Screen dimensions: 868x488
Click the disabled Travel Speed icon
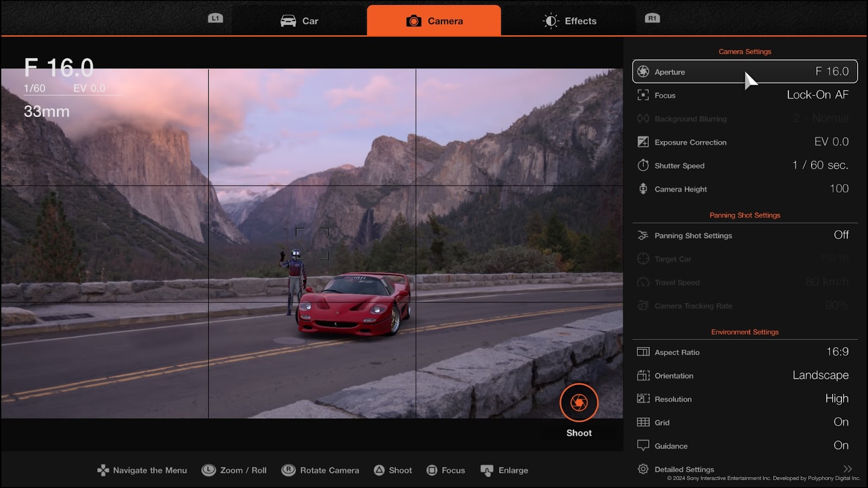[643, 282]
